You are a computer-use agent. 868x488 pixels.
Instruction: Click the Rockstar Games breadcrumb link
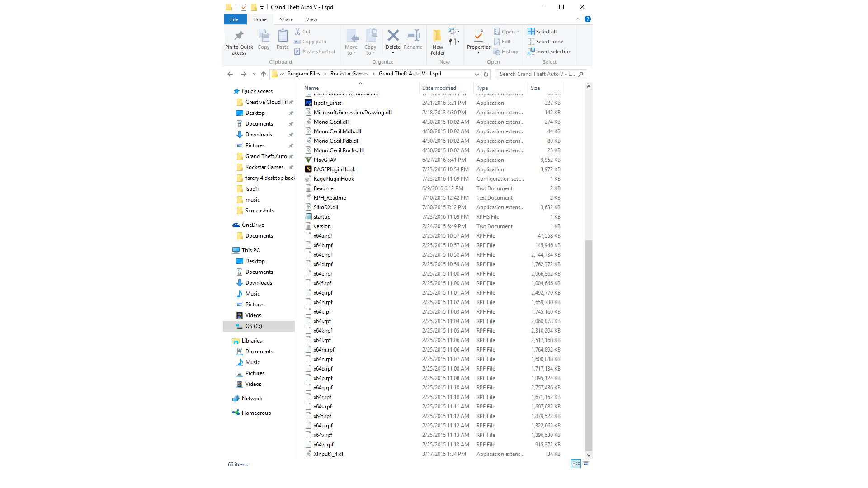349,74
